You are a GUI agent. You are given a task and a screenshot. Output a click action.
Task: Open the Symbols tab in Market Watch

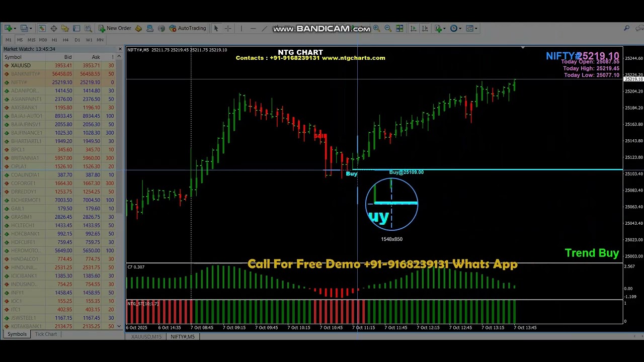(x=17, y=334)
